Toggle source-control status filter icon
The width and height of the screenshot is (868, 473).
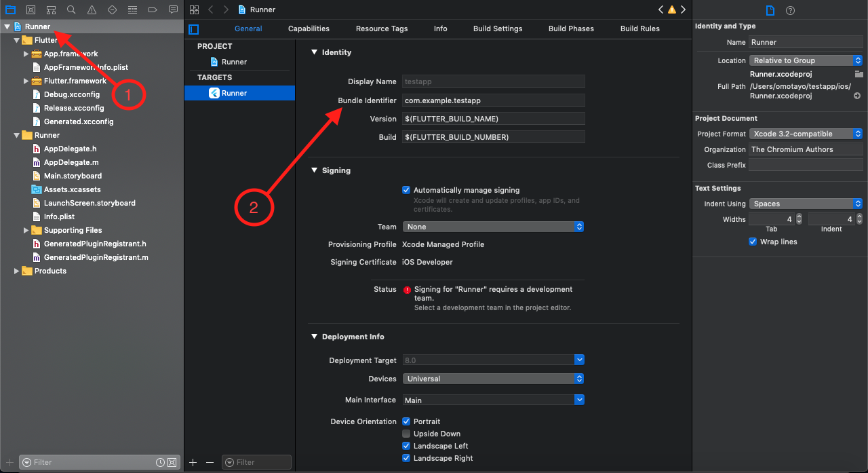point(172,462)
